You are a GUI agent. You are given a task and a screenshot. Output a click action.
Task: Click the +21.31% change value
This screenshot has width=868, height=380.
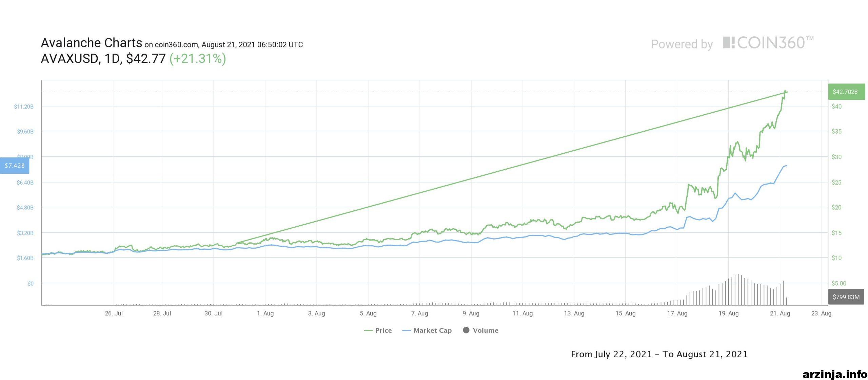coord(198,59)
